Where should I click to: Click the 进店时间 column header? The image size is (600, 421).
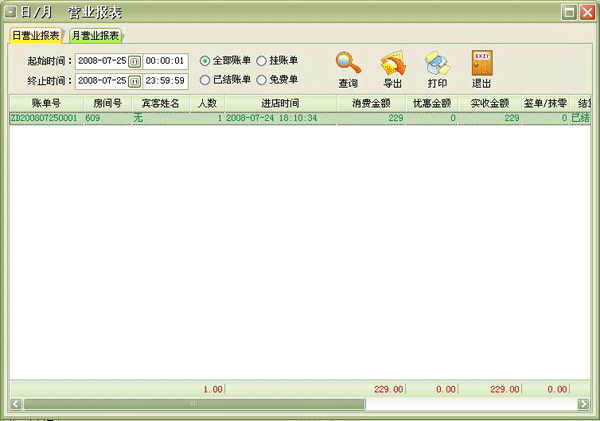pos(280,103)
